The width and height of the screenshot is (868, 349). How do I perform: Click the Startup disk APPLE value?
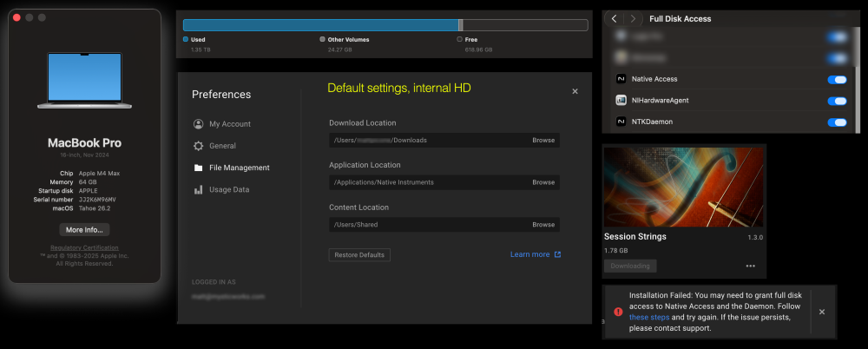click(x=88, y=191)
